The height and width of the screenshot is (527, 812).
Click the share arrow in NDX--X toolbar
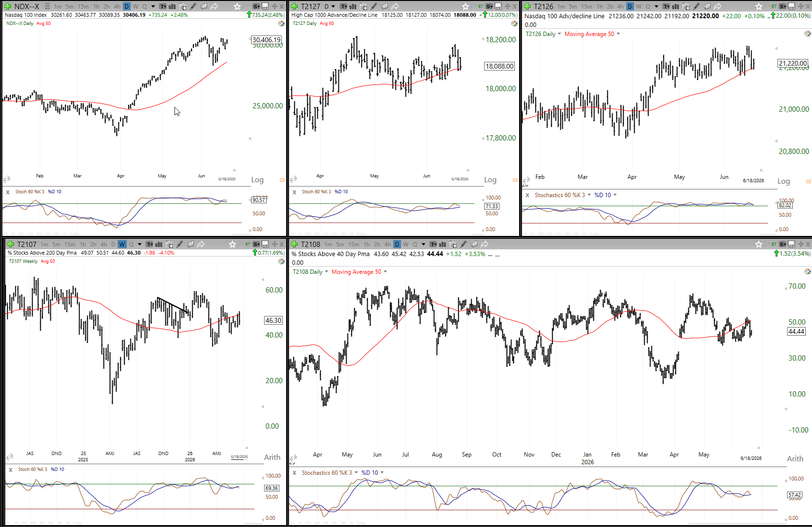click(214, 6)
